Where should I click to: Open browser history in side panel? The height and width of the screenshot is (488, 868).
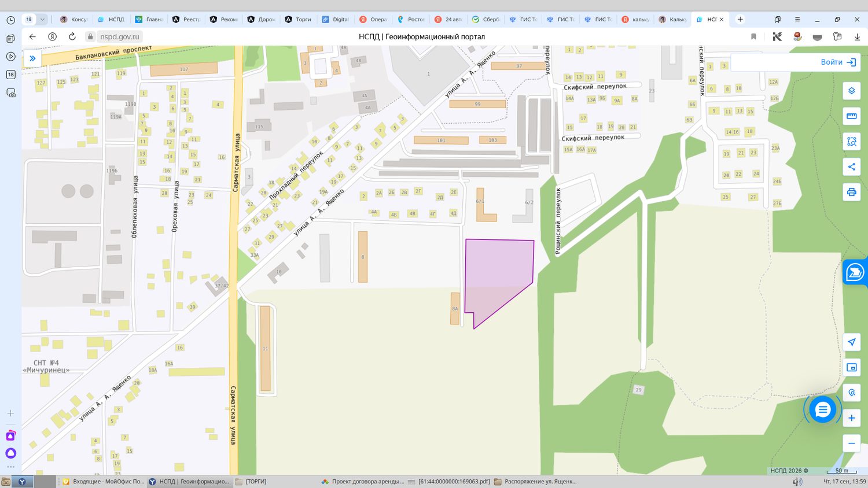(10, 20)
